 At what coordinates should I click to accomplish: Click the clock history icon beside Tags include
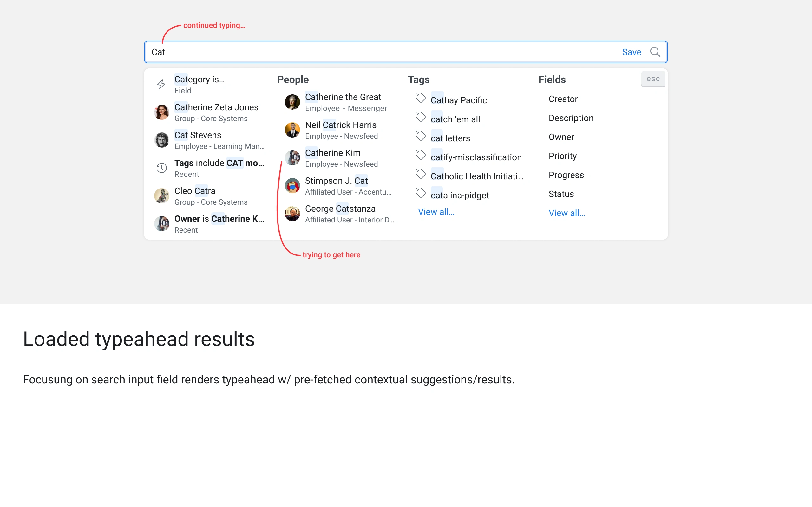161,168
